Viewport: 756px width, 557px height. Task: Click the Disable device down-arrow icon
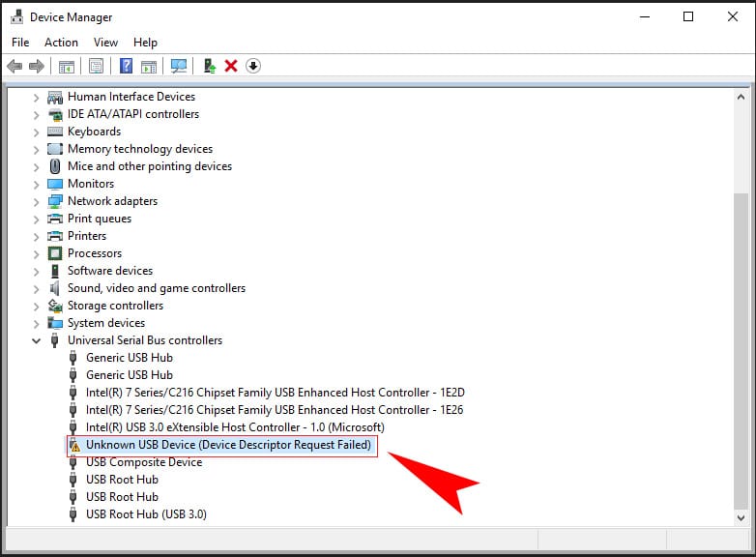(x=253, y=66)
